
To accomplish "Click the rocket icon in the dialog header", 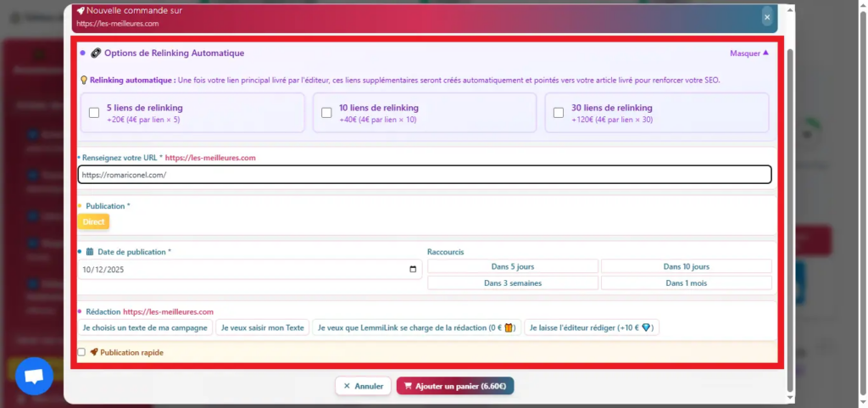I will tap(81, 10).
